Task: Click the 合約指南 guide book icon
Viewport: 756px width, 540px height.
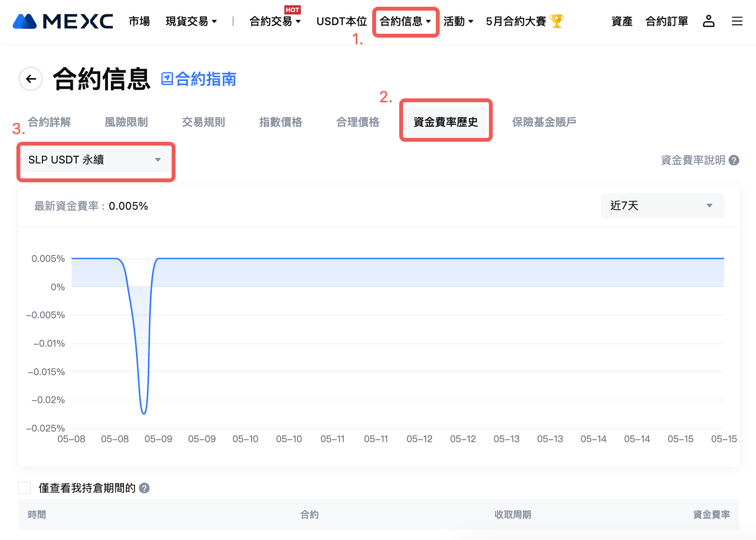Action: tap(167, 79)
